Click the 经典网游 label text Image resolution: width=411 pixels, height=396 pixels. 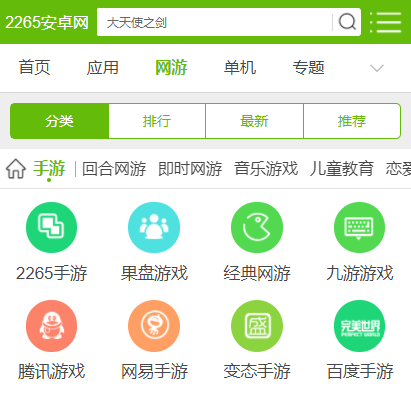point(257,273)
